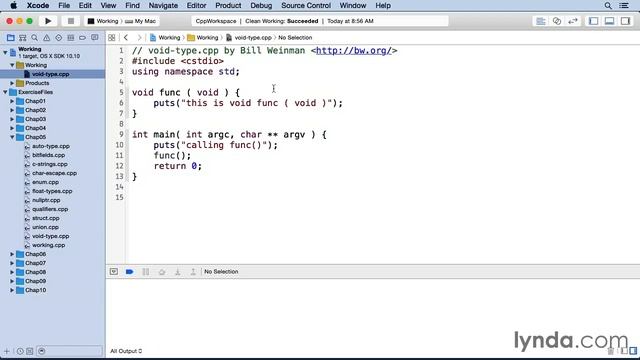The width and height of the screenshot is (640, 360).
Task: Collapse the Chap05 folder
Action: click(x=12, y=137)
